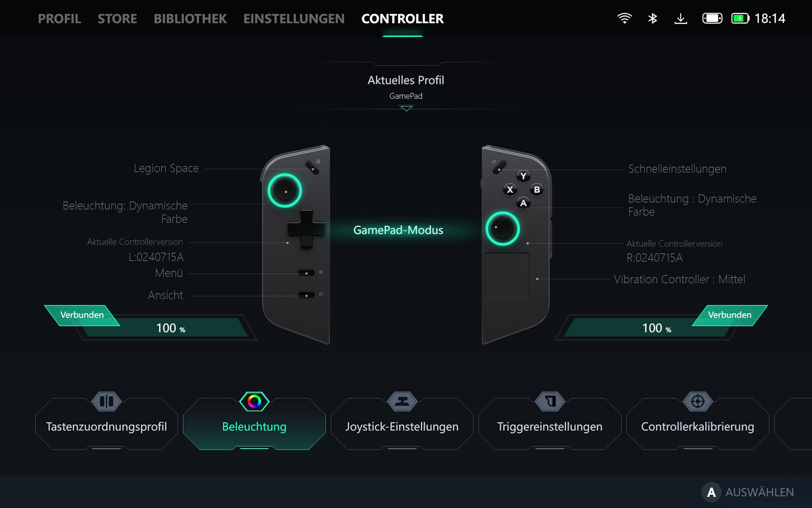Go to the STORE tab
The width and height of the screenshot is (812, 508).
pyautogui.click(x=117, y=19)
